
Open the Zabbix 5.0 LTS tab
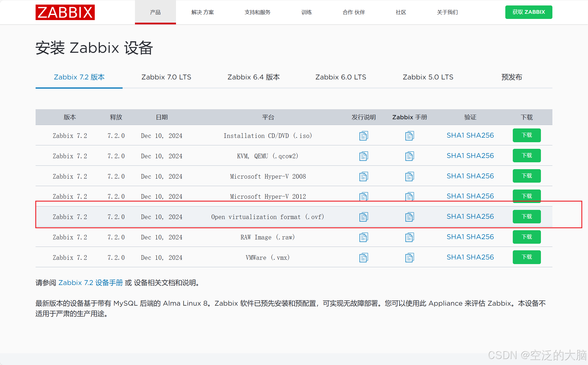point(428,77)
